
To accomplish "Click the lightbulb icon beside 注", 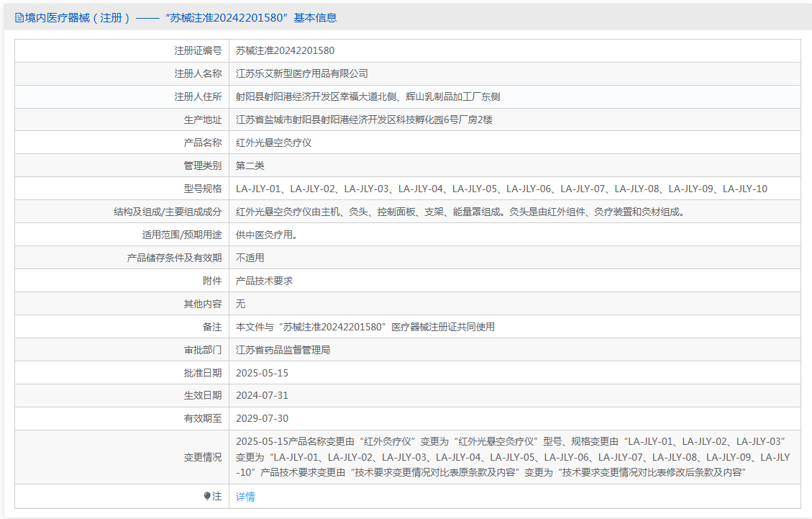I will click(x=207, y=496).
